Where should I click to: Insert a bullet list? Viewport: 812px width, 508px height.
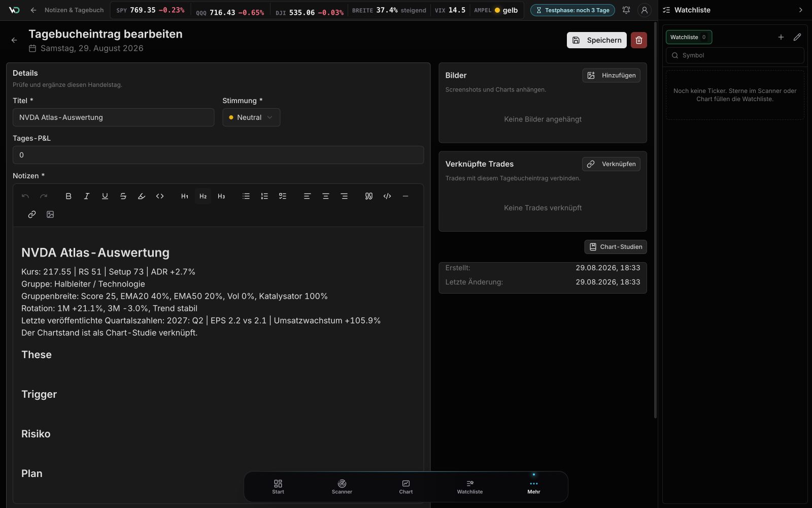pos(246,196)
